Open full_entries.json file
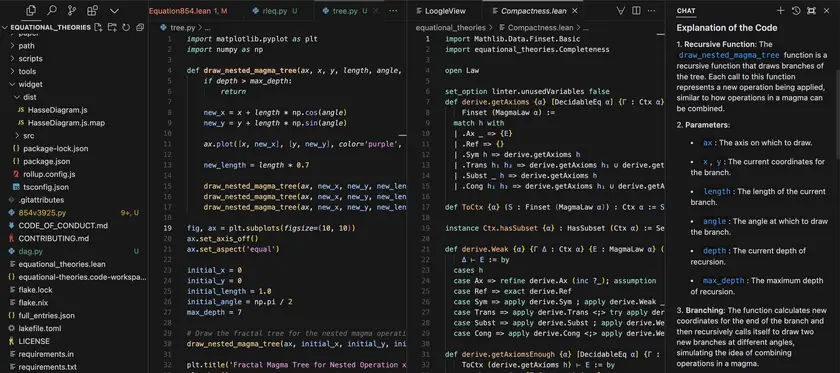This screenshot has width=840, height=373. 74,316
